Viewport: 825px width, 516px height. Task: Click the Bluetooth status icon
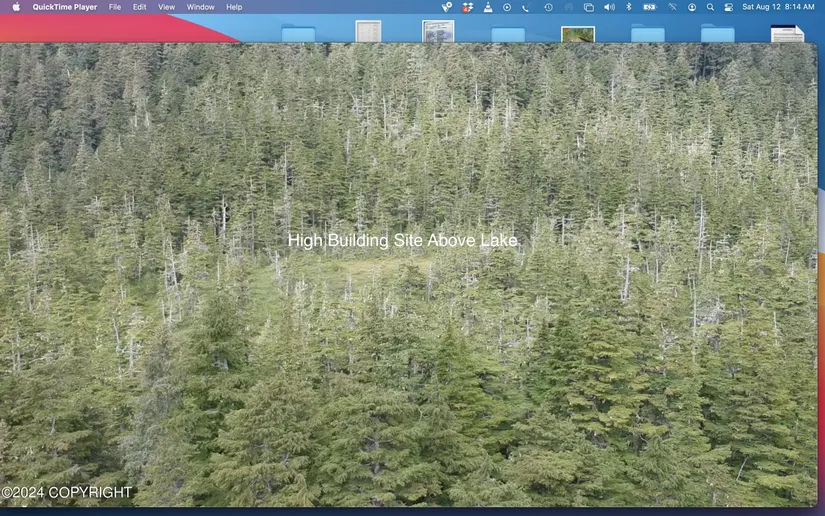pos(629,7)
